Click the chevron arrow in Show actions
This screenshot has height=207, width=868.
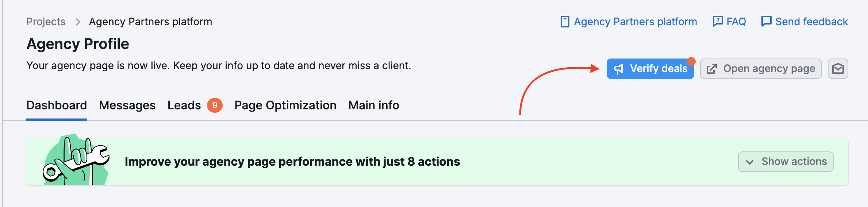(750, 162)
